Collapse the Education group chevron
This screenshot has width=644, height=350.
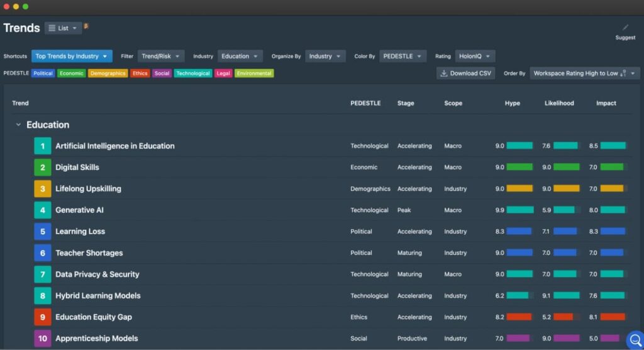pos(18,125)
